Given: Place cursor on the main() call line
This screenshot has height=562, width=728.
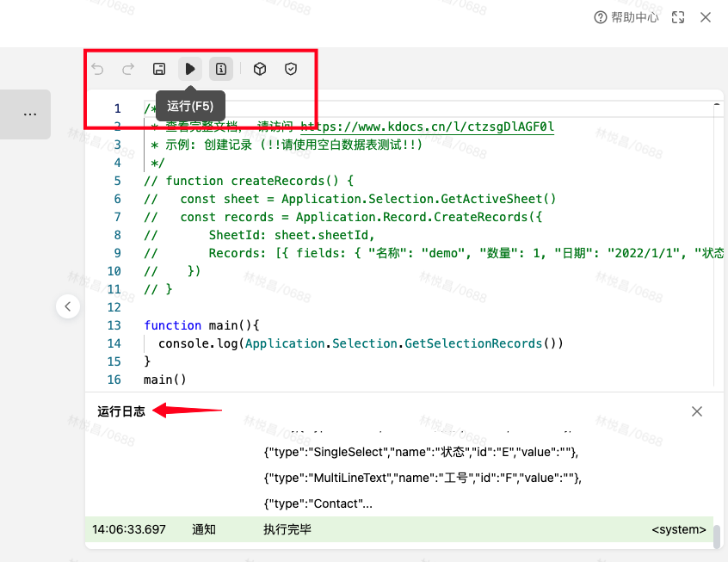Looking at the screenshot, I should point(165,380).
